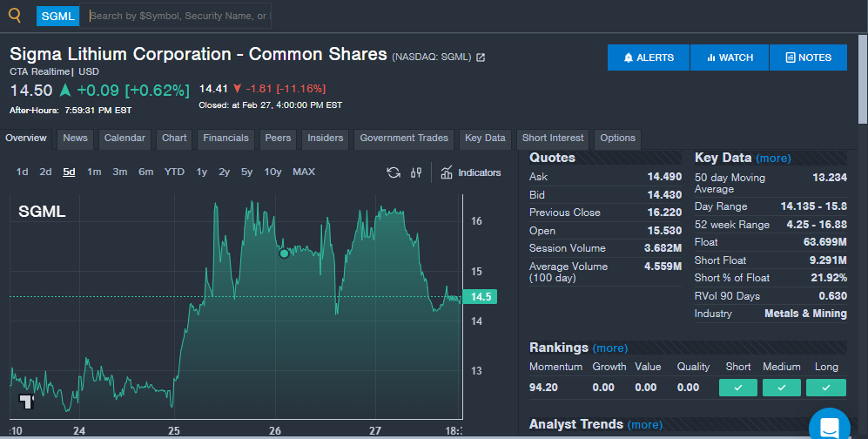This screenshot has width=868, height=439.
Task: Click the 14.5 price label on chart axis
Action: [x=480, y=297]
